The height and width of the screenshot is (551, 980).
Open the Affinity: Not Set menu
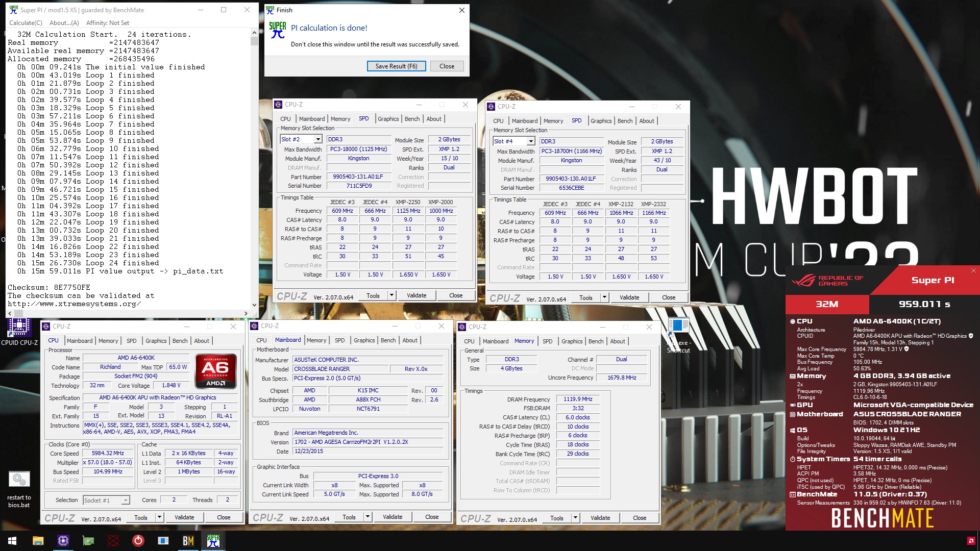tap(108, 23)
